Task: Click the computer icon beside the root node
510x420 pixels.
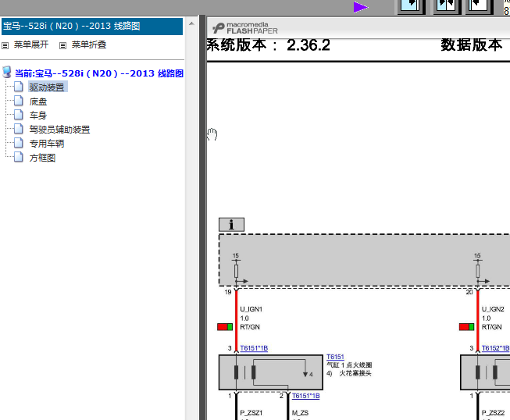Action: click(x=7, y=72)
